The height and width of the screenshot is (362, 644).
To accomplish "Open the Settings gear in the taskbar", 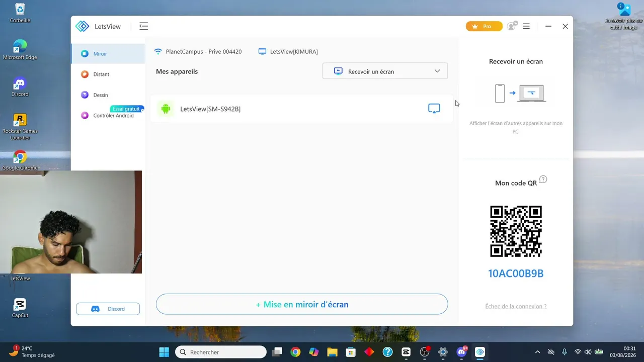I will coord(443,352).
